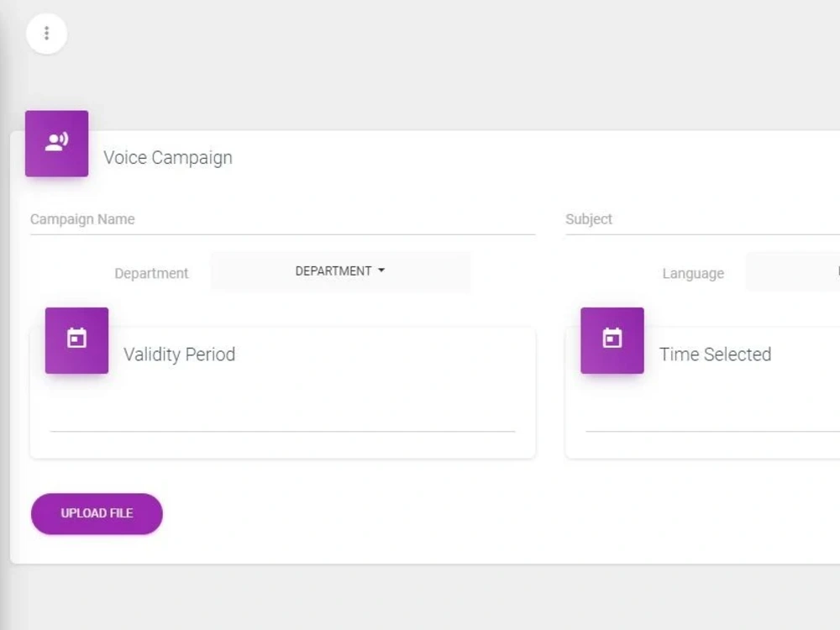Click the Voice Campaign speaker icon

[57, 143]
